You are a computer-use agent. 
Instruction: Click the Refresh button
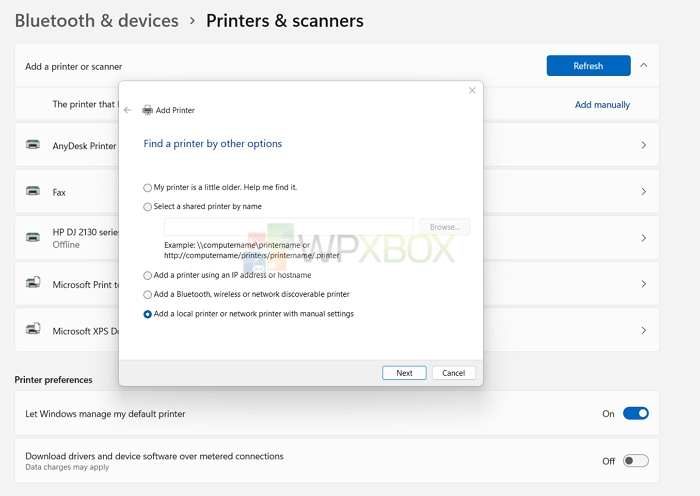pyautogui.click(x=588, y=66)
